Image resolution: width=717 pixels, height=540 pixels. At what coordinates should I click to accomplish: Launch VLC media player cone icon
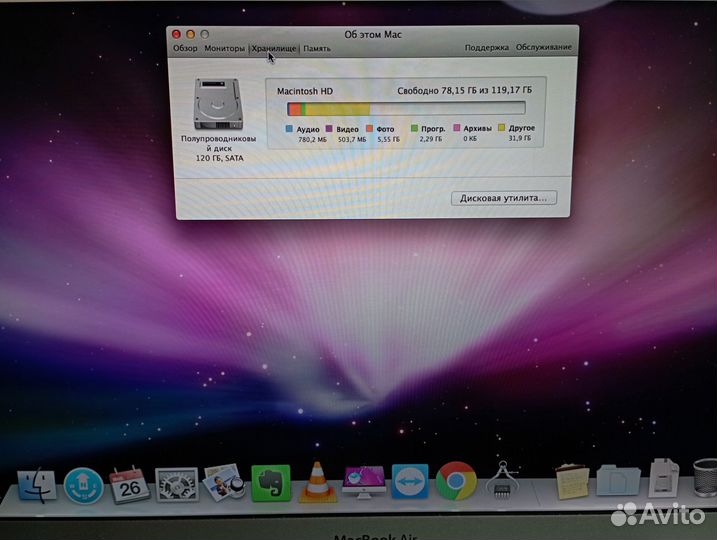point(317,482)
